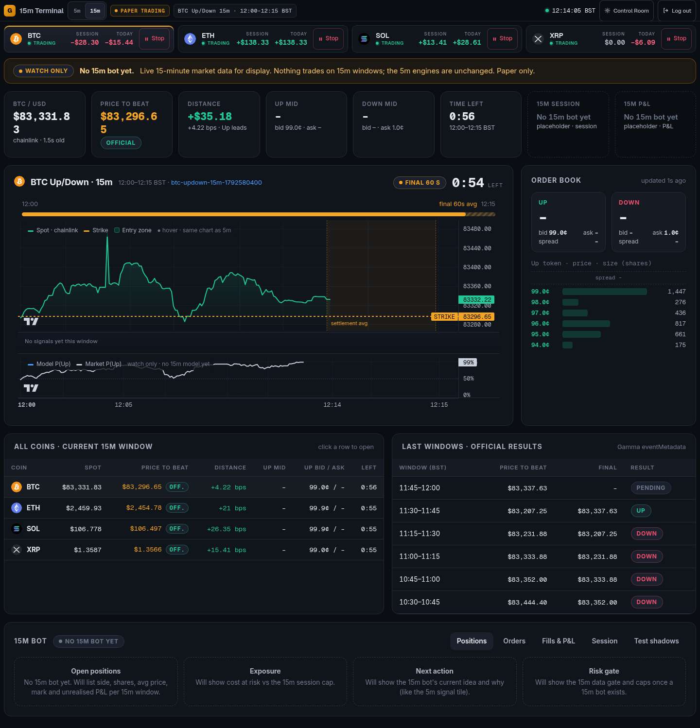This screenshot has height=728, width=700.
Task: Click the Bitcoin icon in BTC header card
Action: (16, 39)
